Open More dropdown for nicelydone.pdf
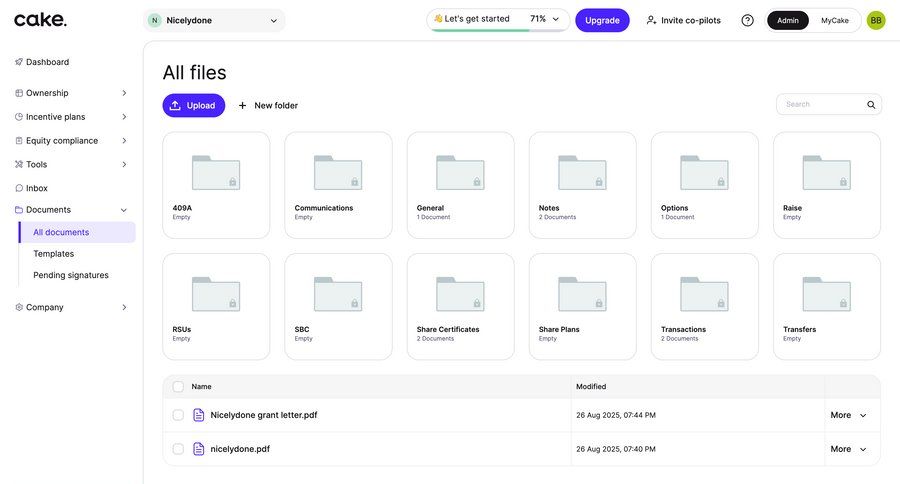The height and width of the screenshot is (484, 900). click(x=848, y=449)
